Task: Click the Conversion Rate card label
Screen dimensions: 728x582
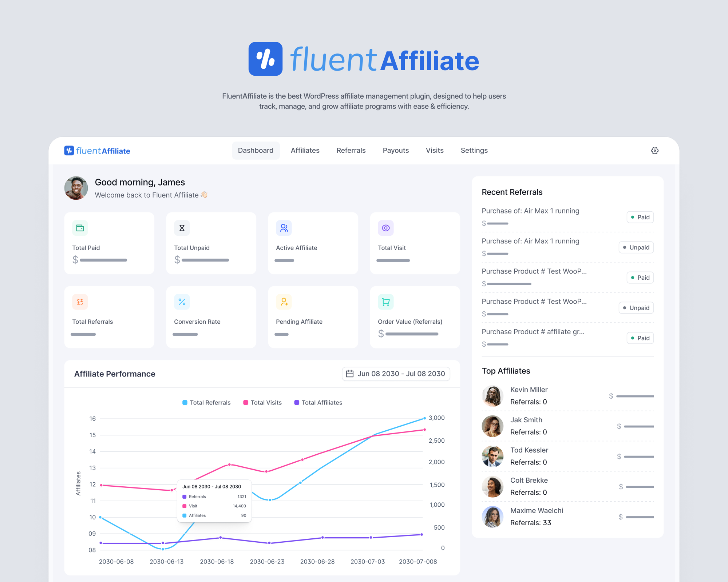Action: point(197,322)
